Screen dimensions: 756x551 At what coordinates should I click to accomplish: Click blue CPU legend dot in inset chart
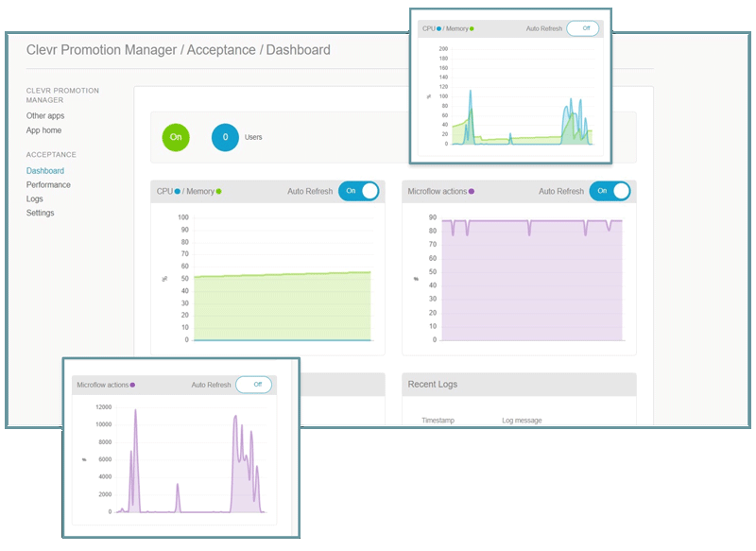(438, 29)
